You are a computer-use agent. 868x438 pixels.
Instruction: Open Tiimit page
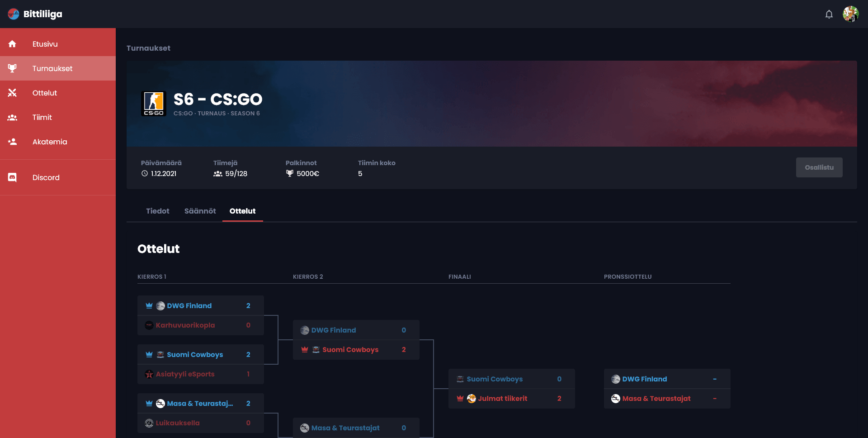pyautogui.click(x=58, y=117)
